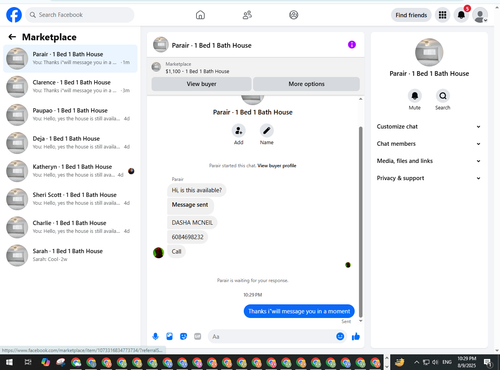Click the volume icon in system tray
The width and height of the screenshot is (500, 370).
pos(435,362)
